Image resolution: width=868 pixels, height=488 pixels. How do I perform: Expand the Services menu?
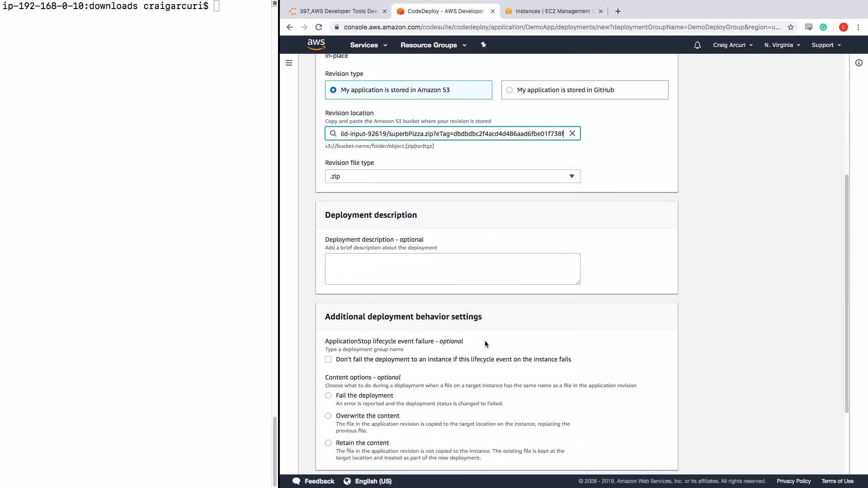[x=368, y=45]
